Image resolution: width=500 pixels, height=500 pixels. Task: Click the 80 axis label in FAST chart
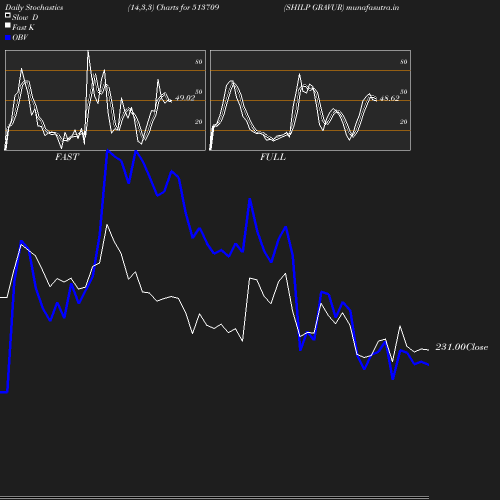(199, 62)
